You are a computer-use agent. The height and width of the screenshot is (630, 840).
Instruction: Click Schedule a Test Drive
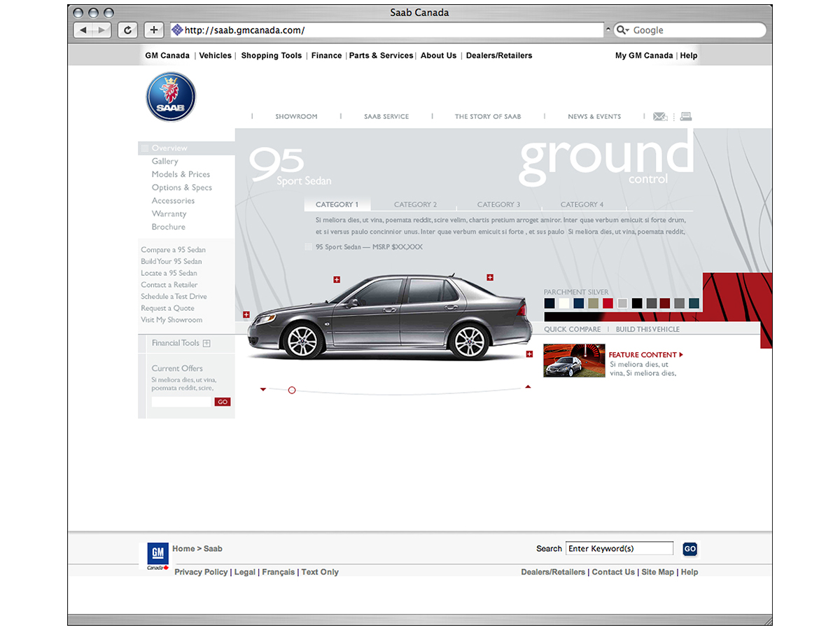pos(174,297)
